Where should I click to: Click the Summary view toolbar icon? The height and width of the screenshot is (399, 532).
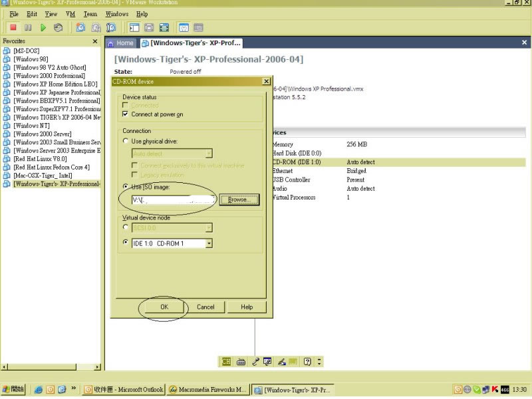click(184, 27)
